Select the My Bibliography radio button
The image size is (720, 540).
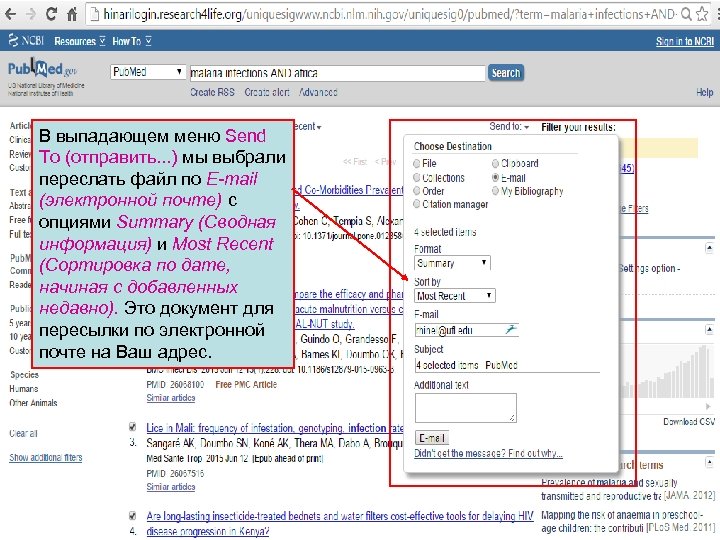point(495,191)
